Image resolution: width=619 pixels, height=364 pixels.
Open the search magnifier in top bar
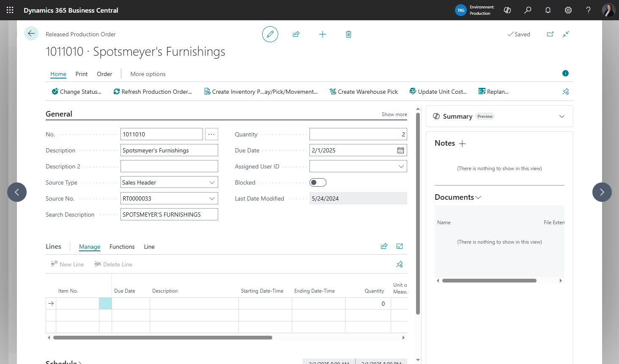(x=528, y=10)
